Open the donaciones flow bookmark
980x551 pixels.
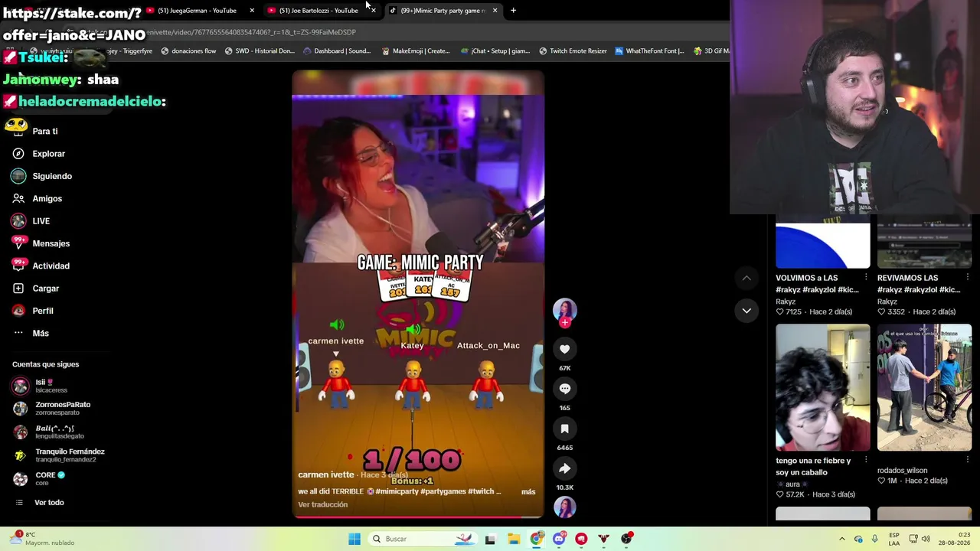(188, 51)
